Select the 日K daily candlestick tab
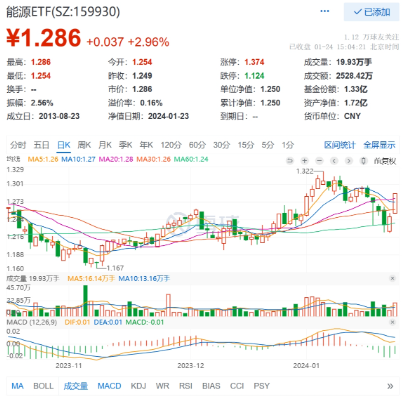 point(64,145)
